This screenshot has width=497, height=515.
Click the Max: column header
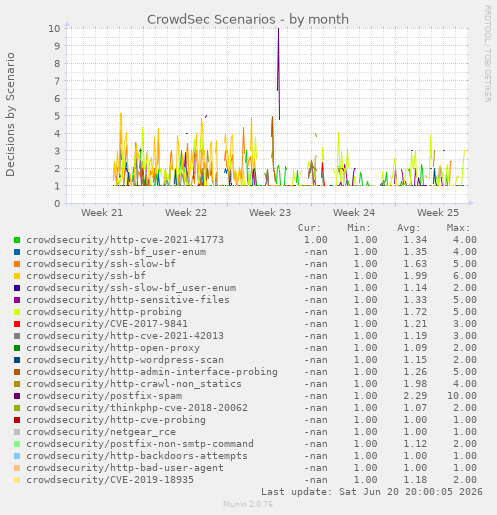[458, 228]
